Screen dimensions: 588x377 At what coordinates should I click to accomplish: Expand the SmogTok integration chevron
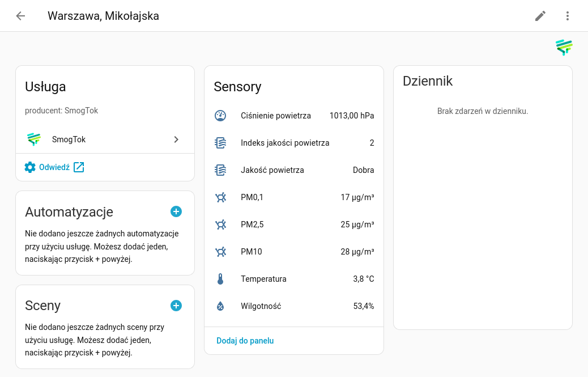click(x=176, y=139)
